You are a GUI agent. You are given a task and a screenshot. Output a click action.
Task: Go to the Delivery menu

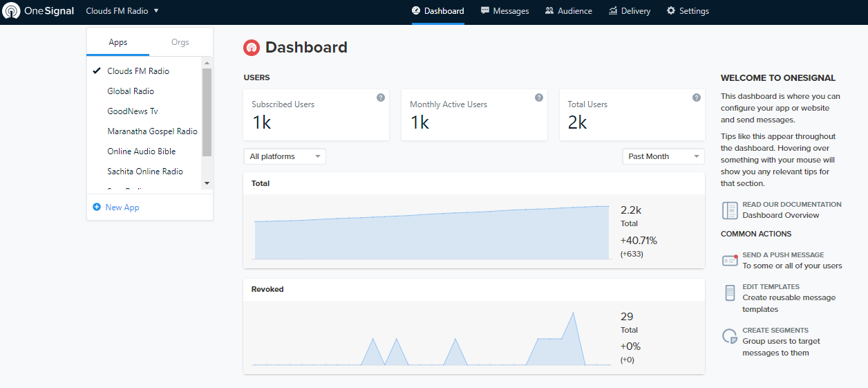pos(630,11)
